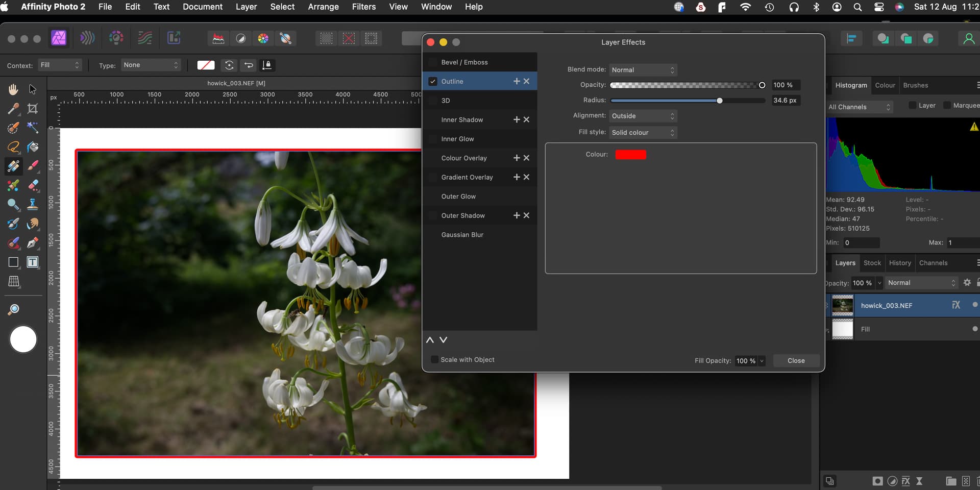Remove the Outer Shadow effect with X
The image size is (980, 490).
coord(526,215)
